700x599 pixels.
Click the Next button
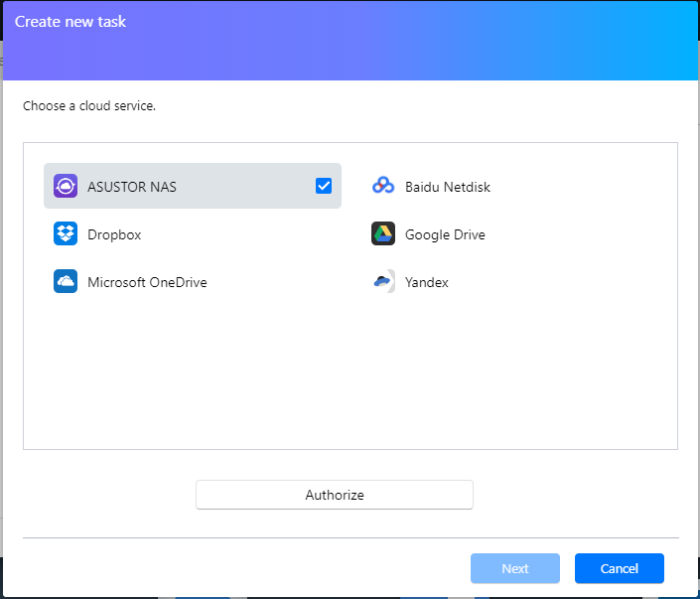click(515, 568)
